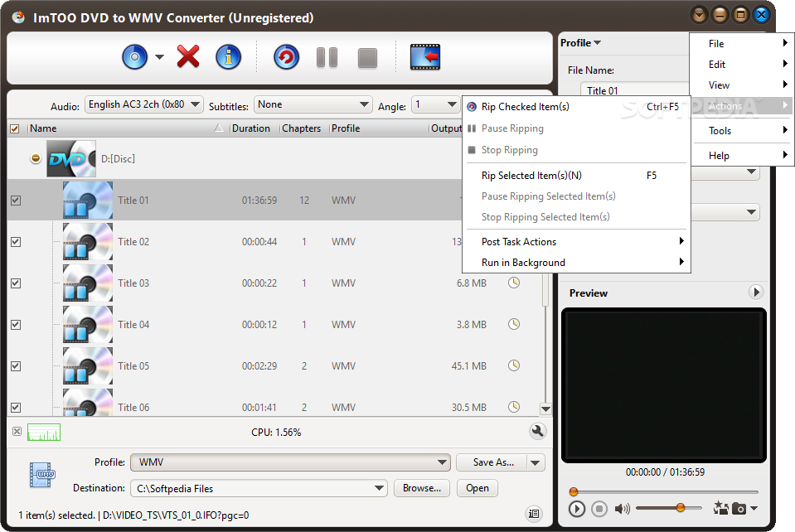Uncheck the Title 05 checkbox

[16, 365]
